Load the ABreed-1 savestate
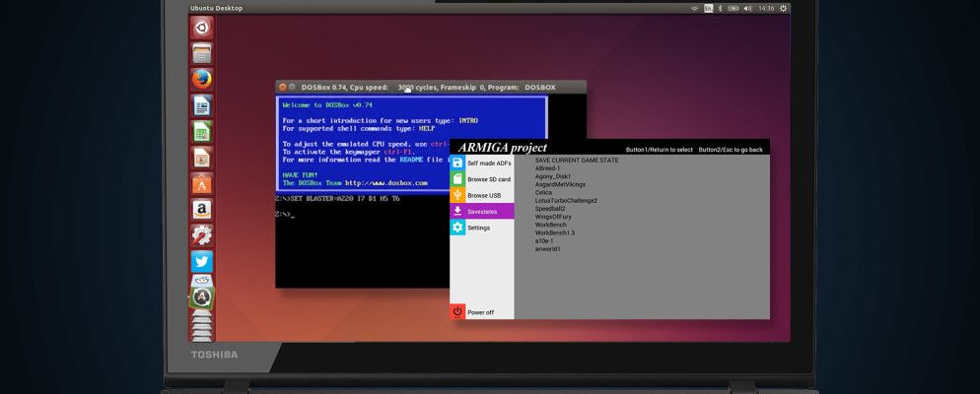Screen dimensions: 980x394 tap(547, 168)
